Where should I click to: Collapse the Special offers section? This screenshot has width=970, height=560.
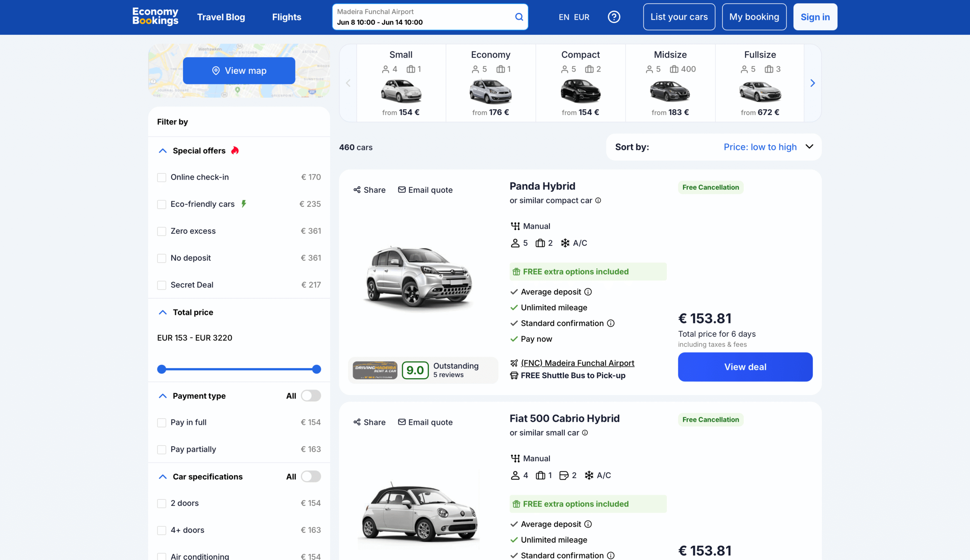point(163,151)
